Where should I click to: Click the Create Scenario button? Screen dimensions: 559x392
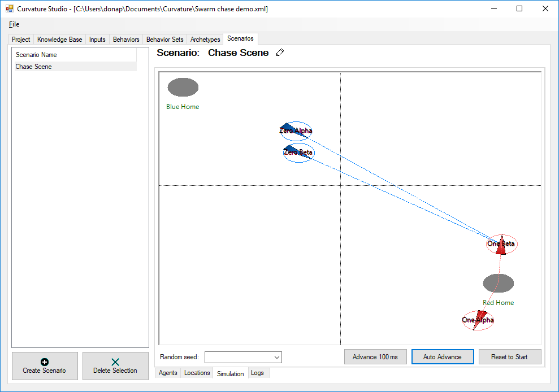pyautogui.click(x=45, y=366)
